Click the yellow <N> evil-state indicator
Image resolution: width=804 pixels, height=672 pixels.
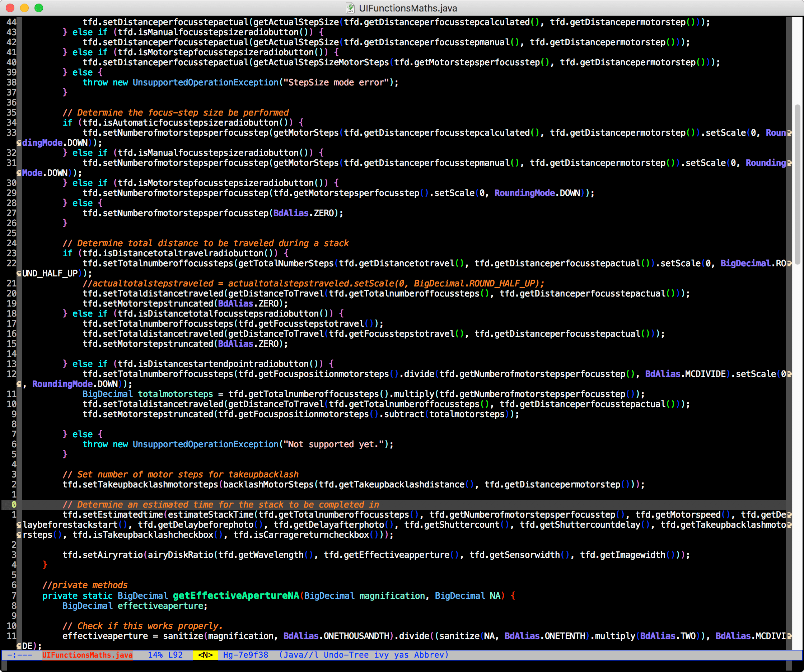point(206,655)
